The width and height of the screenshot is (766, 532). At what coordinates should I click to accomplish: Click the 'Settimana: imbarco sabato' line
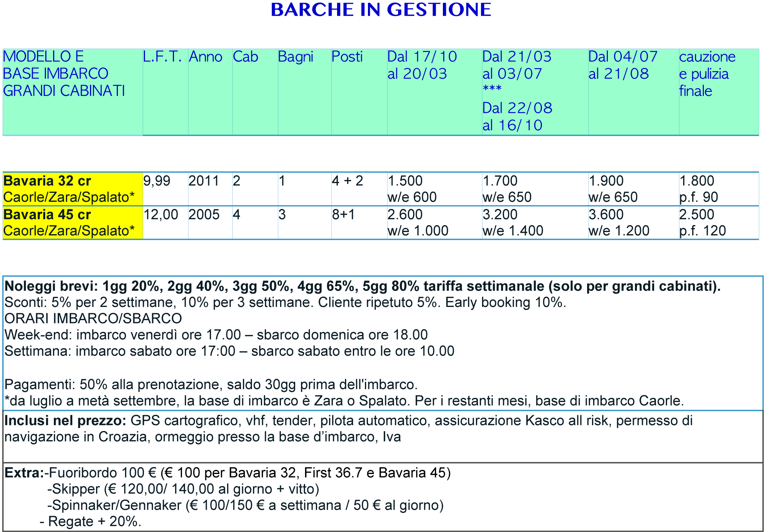point(229,351)
